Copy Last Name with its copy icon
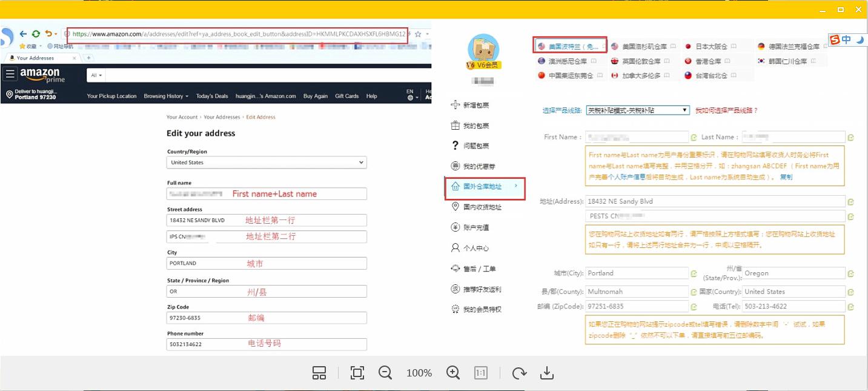 pos(851,138)
